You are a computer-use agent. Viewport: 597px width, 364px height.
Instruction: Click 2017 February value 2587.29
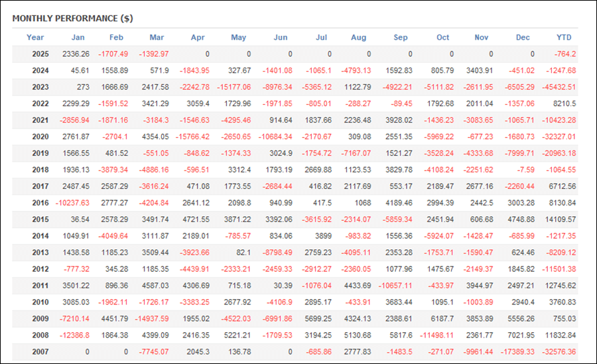pyautogui.click(x=115, y=186)
